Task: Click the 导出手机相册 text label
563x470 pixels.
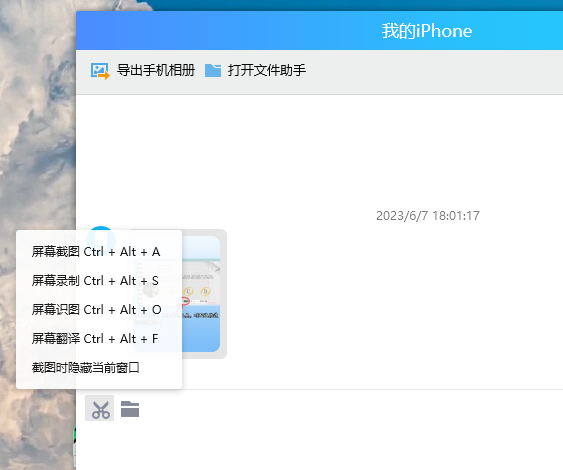Action: pos(156,70)
